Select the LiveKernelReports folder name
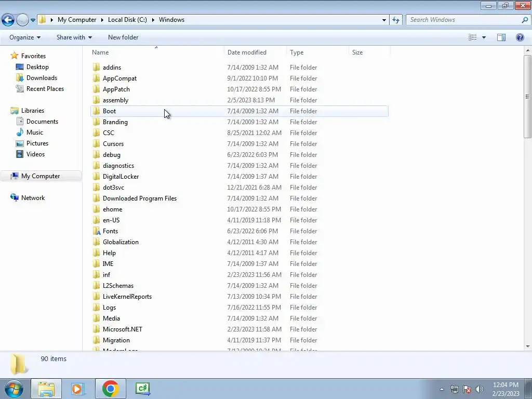532x399 pixels. 127,297
